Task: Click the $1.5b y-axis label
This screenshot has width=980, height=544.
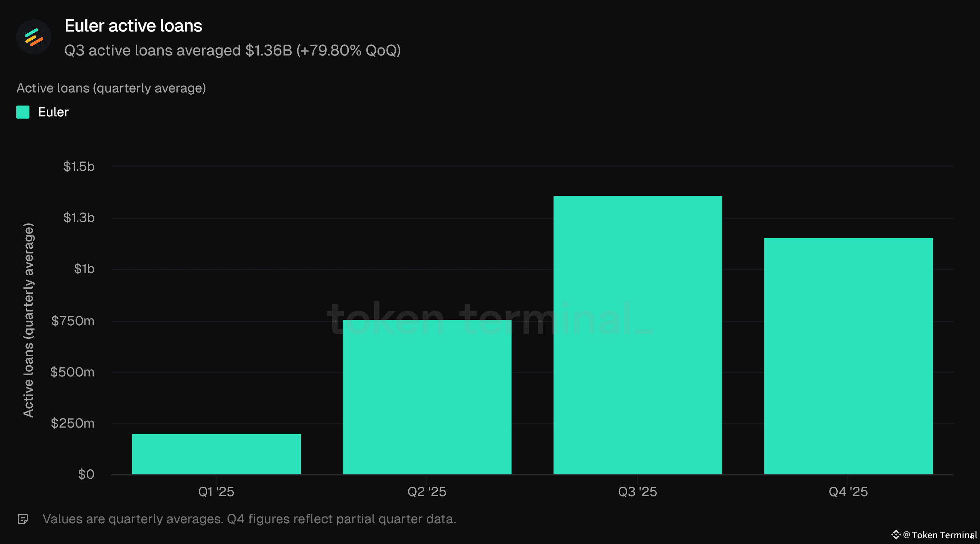Action: click(79, 166)
